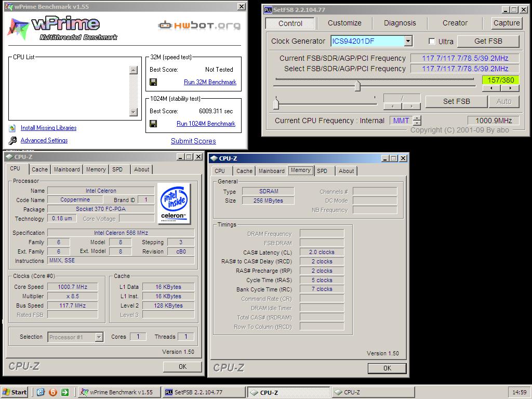Screen dimensions: 532x399
Task: Save the 32M benchmark score floppy icon
Action: (153, 82)
